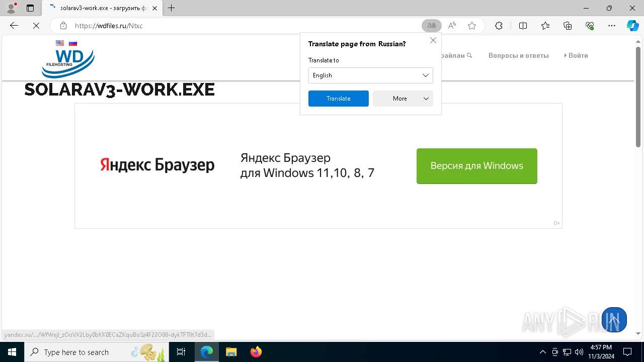Click the Яндекс Браузер ad logo
Image resolution: width=644 pixels, height=362 pixels.
pyautogui.click(x=157, y=165)
